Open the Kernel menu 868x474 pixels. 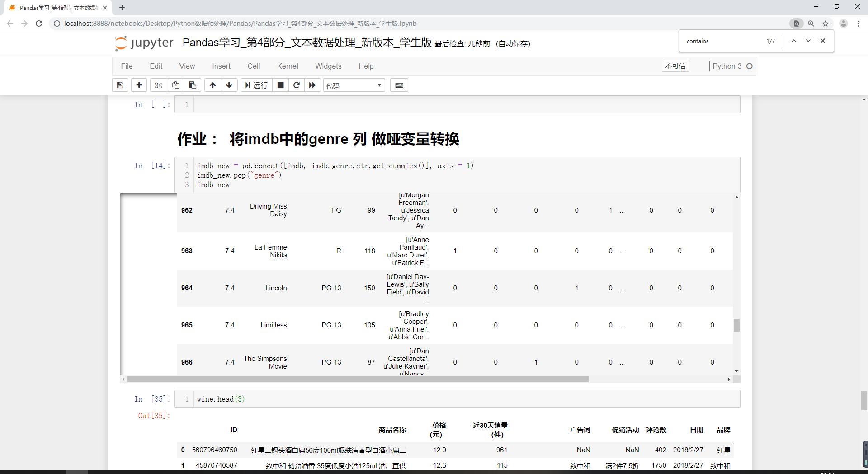(x=288, y=66)
